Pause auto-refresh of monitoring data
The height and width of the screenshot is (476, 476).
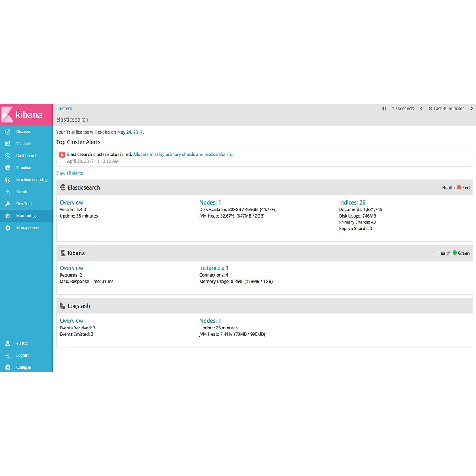tap(384, 108)
